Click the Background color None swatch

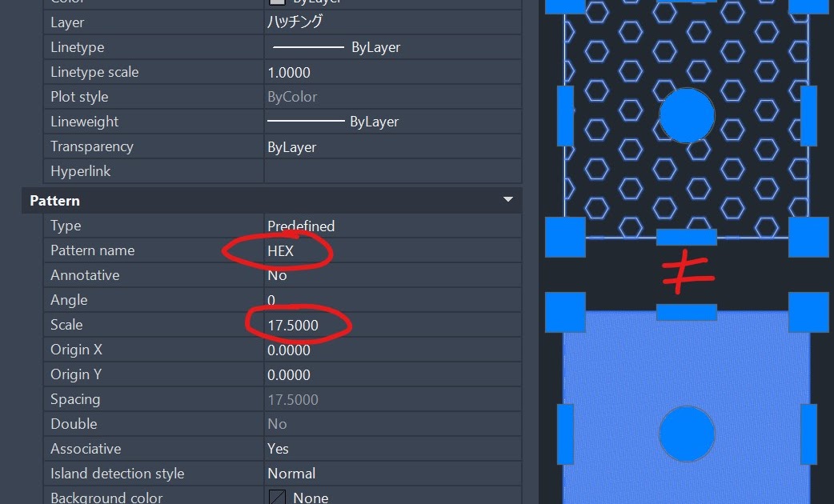[x=277, y=497]
